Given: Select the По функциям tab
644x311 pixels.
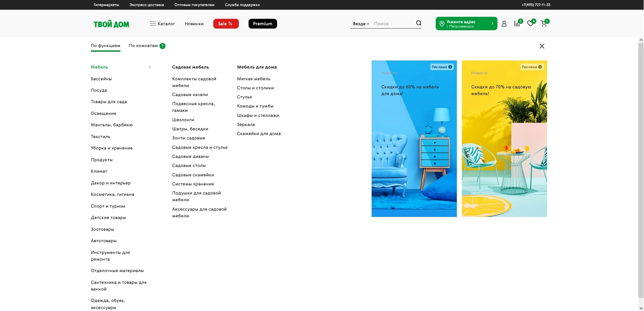Looking at the screenshot, I should click(x=105, y=46).
